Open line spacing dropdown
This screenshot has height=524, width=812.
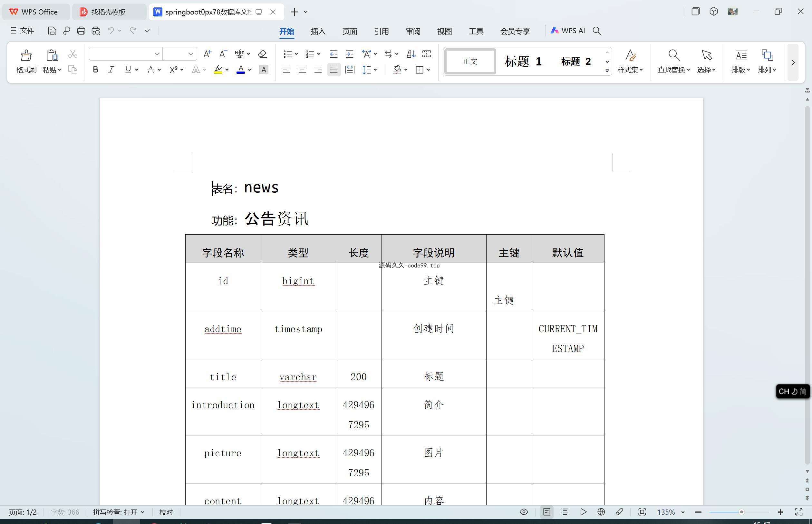pyautogui.click(x=375, y=70)
